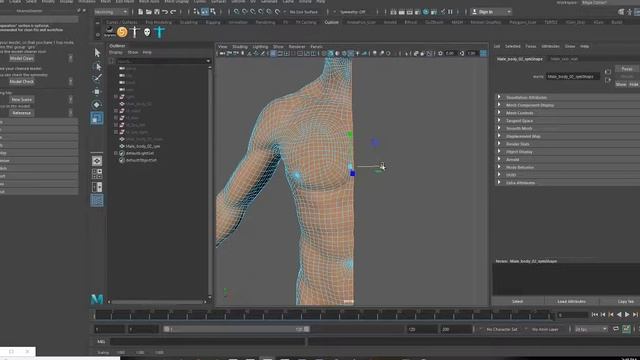The image size is (640, 360).
Task: Open the frame rate fps dropdown
Action: click(591, 329)
